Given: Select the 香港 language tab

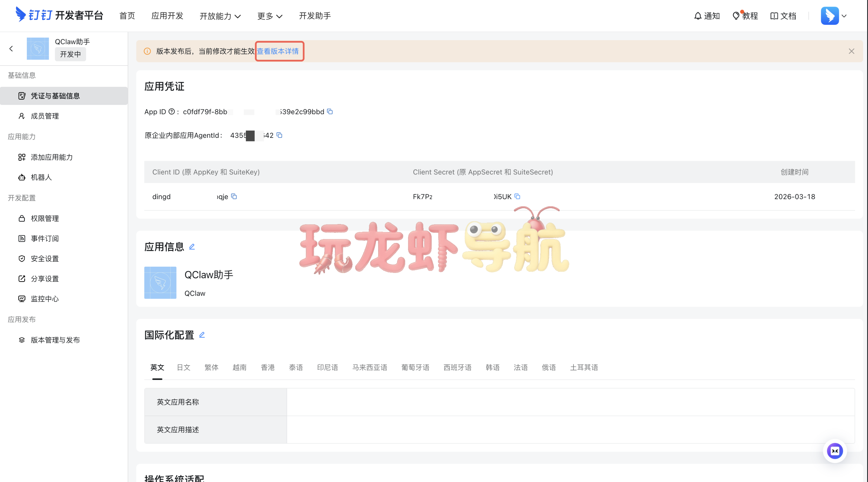Looking at the screenshot, I should [267, 367].
